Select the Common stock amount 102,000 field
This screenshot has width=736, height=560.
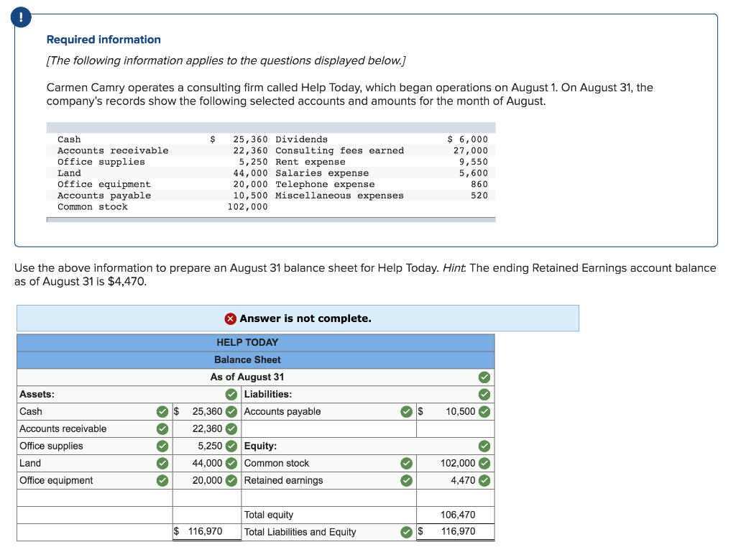pyautogui.click(x=455, y=463)
